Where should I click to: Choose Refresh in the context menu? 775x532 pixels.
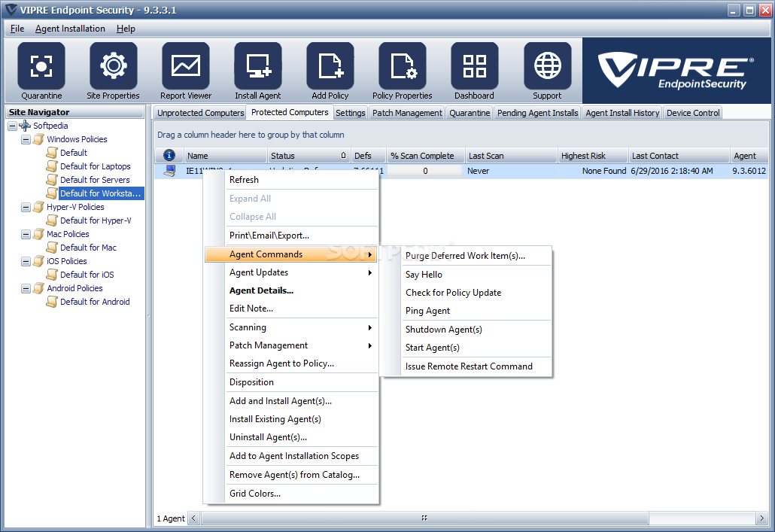(292, 180)
